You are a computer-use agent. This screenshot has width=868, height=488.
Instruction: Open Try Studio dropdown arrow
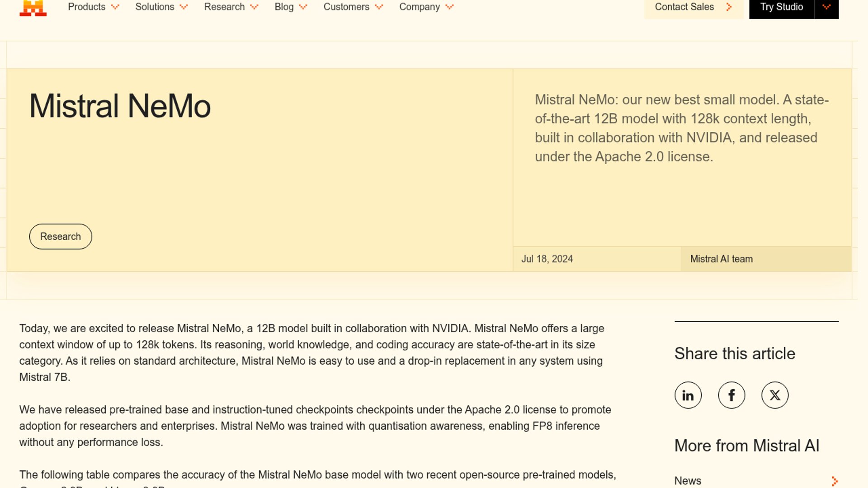click(x=826, y=7)
